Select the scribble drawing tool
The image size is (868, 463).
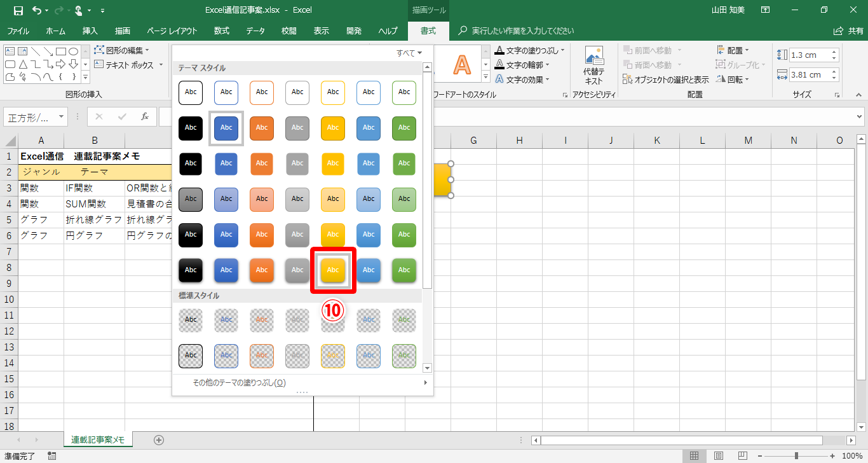coord(22,77)
